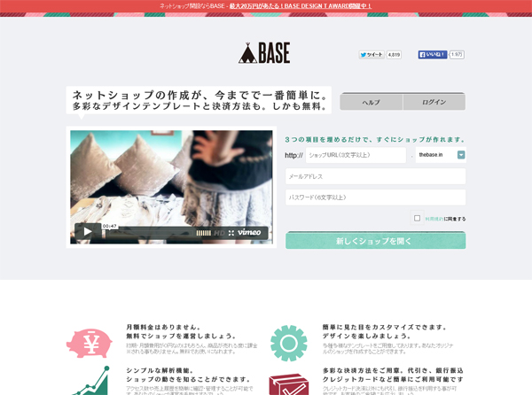
Task: Open the ログイン login tab
Action: [x=434, y=102]
